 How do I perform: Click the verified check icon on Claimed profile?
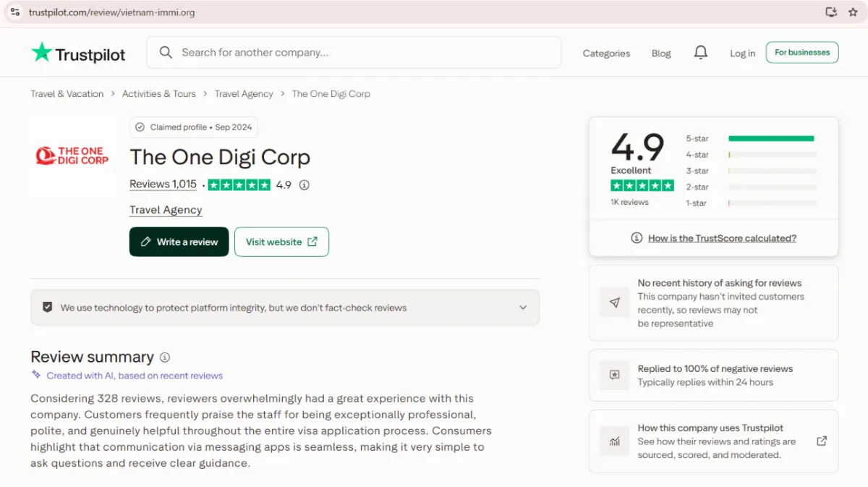pos(140,127)
